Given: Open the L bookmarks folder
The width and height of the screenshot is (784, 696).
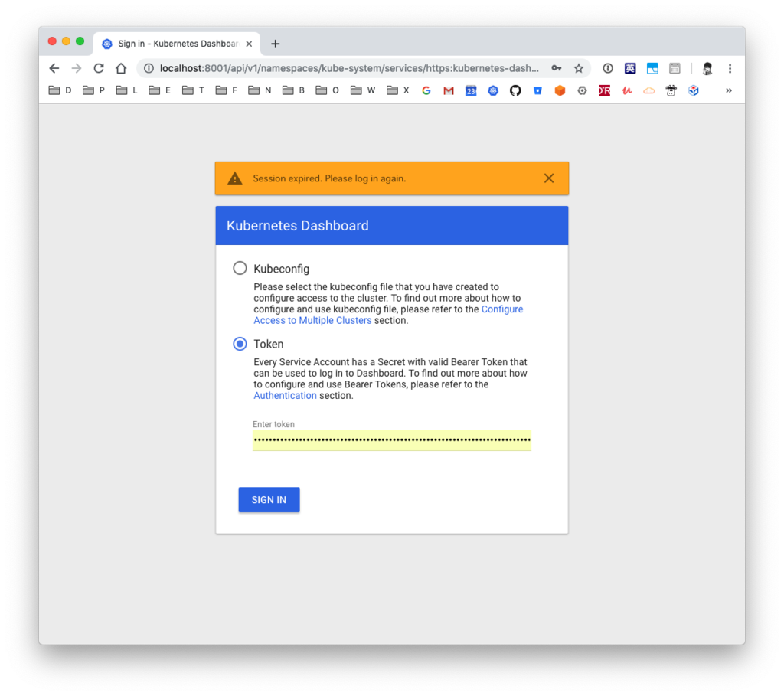Looking at the screenshot, I should pyautogui.click(x=127, y=90).
